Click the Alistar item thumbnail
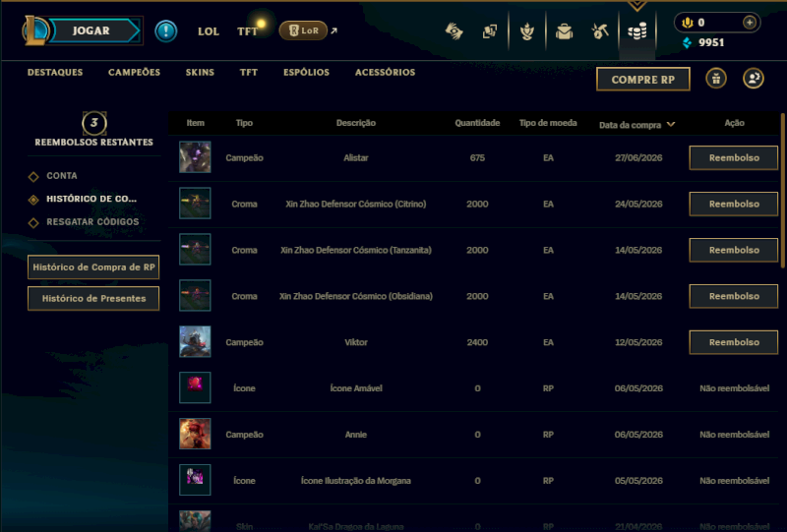Image resolution: width=787 pixels, height=532 pixels. tap(195, 157)
